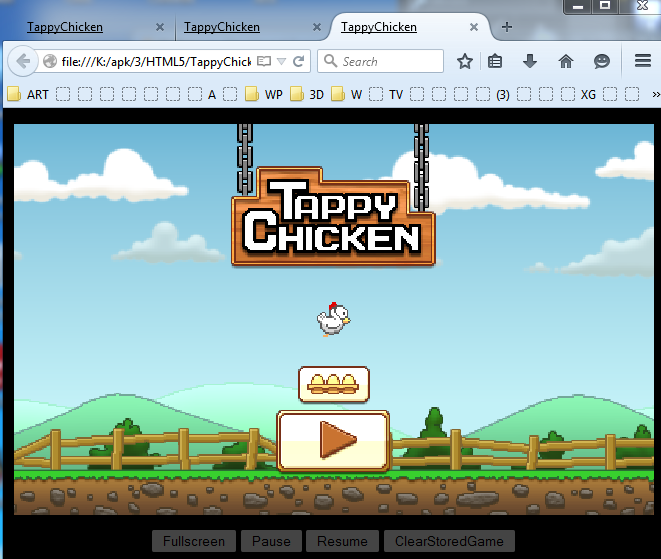This screenshot has width=661, height=559.
Task: Open a new tab with plus button
Action: [x=507, y=27]
